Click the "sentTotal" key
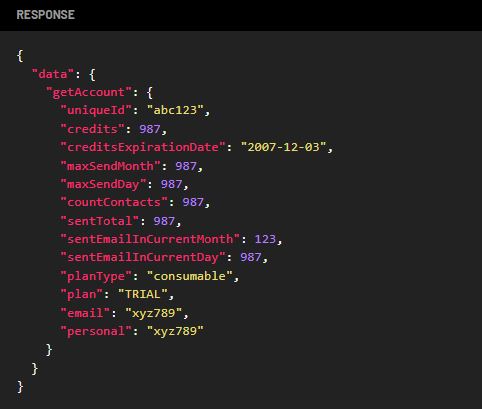This screenshot has height=409, width=482. click(100, 221)
